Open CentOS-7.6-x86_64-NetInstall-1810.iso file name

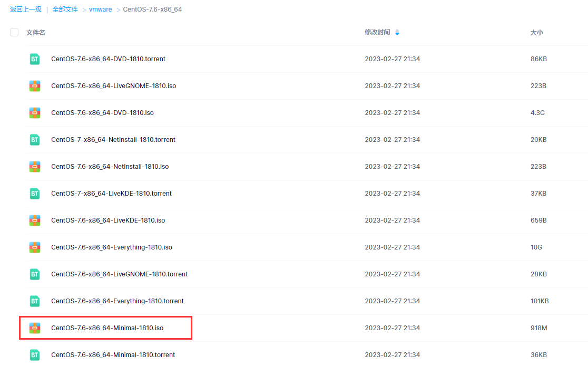[110, 167]
